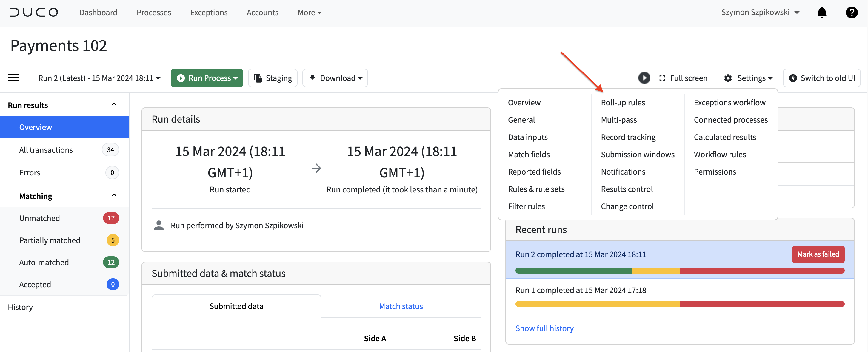Open the Run 2 (Latest) run selector
This screenshot has width=868, height=352.
pyautogui.click(x=99, y=78)
